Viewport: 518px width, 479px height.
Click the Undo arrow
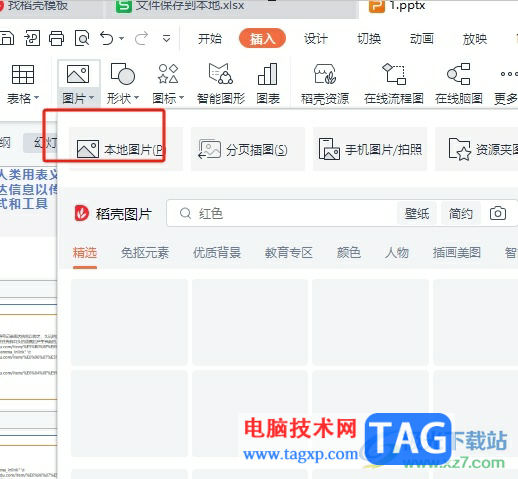tap(107, 38)
